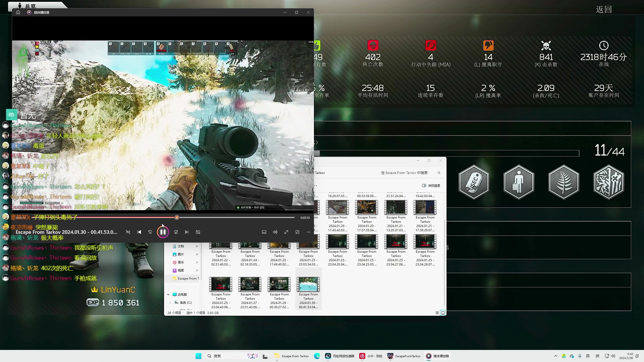The width and height of the screenshot is (644, 362).
Task: Open Windows Start menu
Action: [198, 356]
